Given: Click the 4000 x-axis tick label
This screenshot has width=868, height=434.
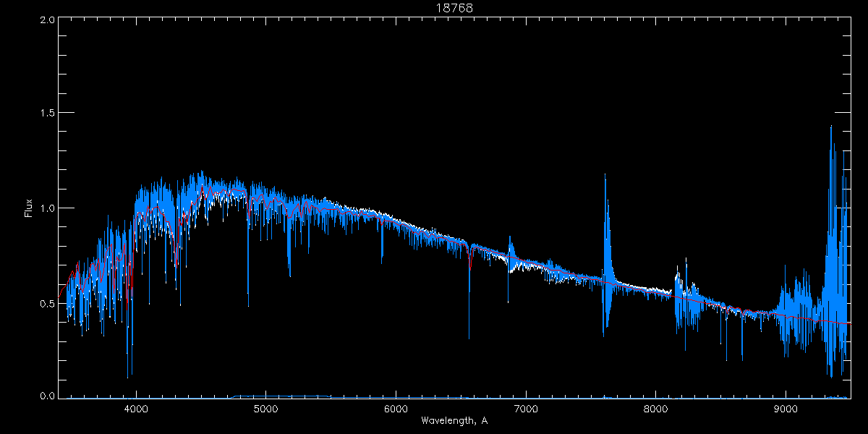Looking at the screenshot, I should click(x=136, y=409).
